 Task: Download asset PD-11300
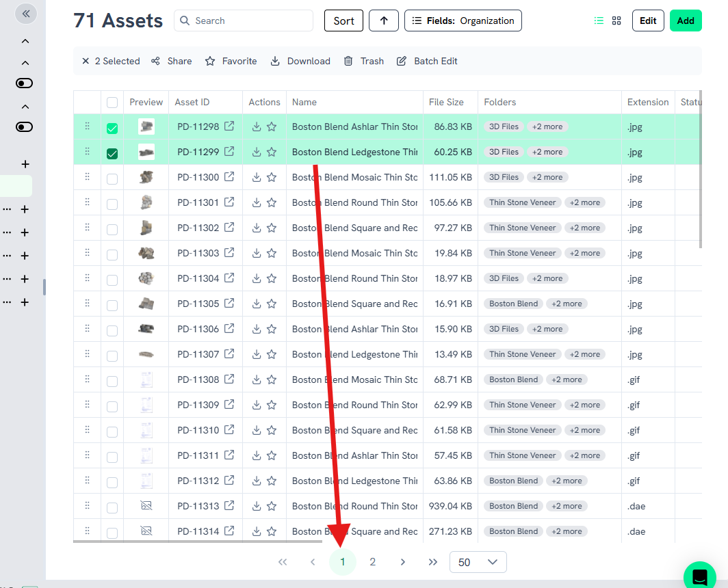tap(257, 177)
